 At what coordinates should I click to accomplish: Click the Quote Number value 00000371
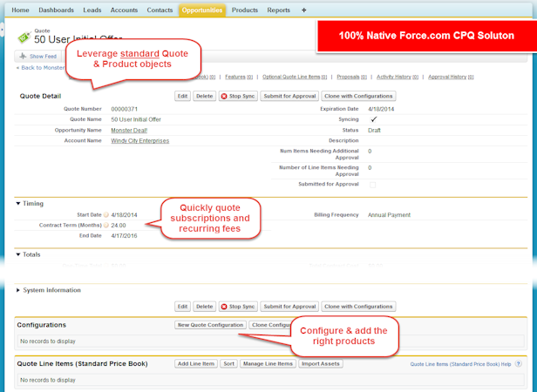pyautogui.click(x=125, y=109)
